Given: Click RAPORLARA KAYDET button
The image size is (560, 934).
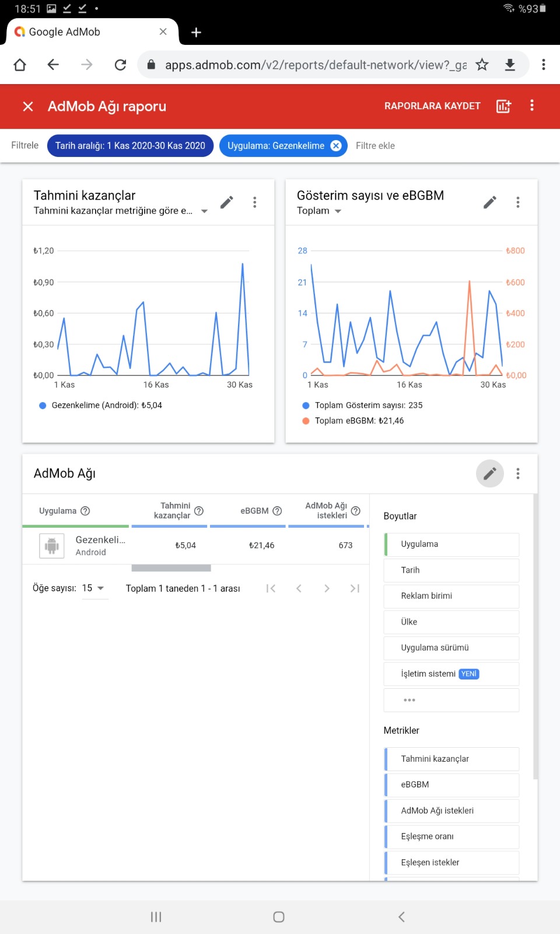Looking at the screenshot, I should (x=432, y=106).
